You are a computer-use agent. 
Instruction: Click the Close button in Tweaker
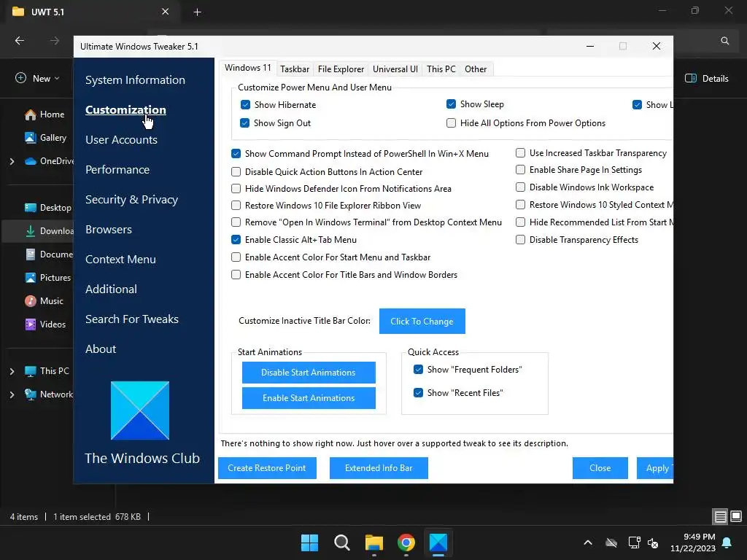pos(600,468)
